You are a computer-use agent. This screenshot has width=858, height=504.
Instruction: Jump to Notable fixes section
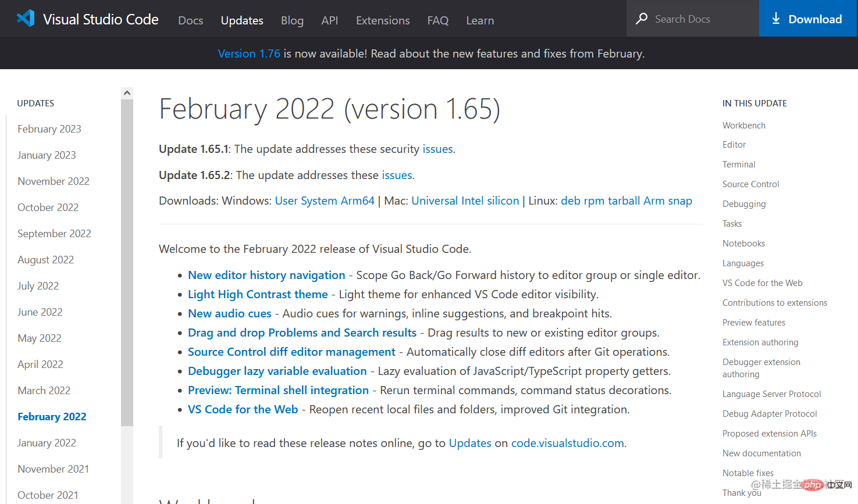tap(747, 473)
